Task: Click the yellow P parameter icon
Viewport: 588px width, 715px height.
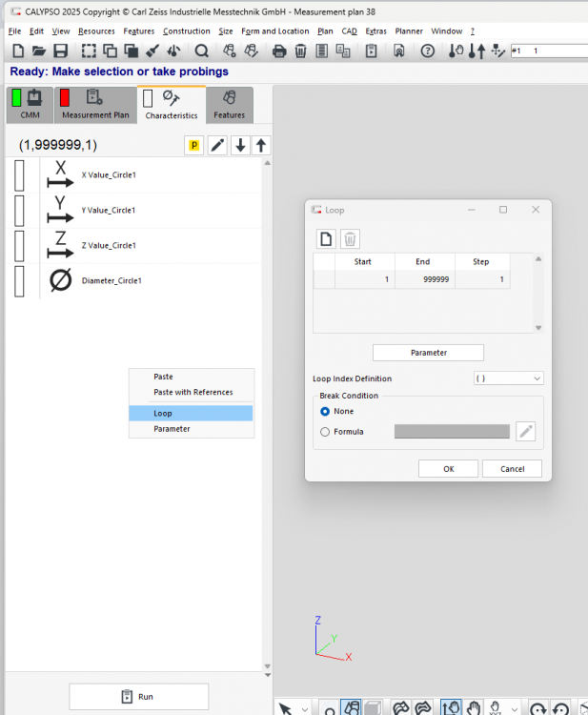Action: [x=194, y=145]
